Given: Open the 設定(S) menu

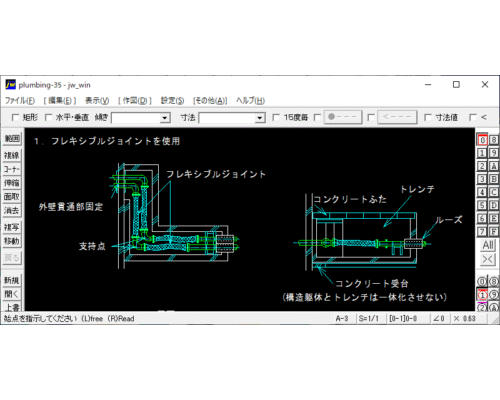Looking at the screenshot, I should (x=172, y=100).
